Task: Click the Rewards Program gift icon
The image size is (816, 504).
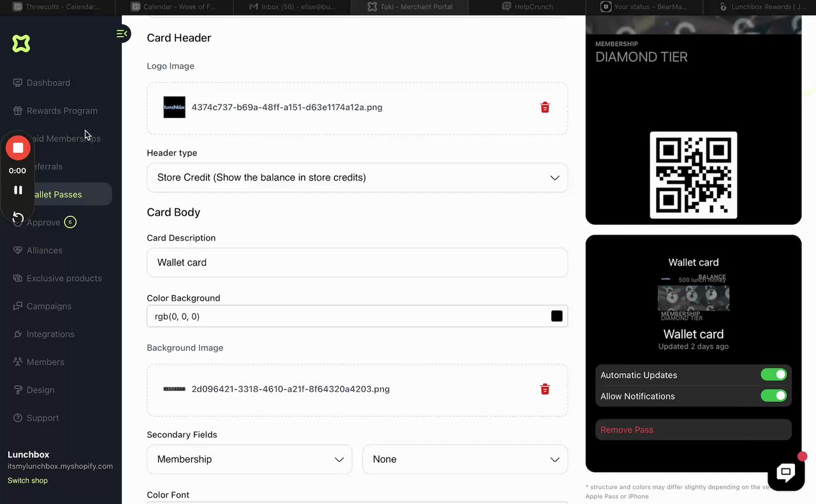Action: coord(18,111)
